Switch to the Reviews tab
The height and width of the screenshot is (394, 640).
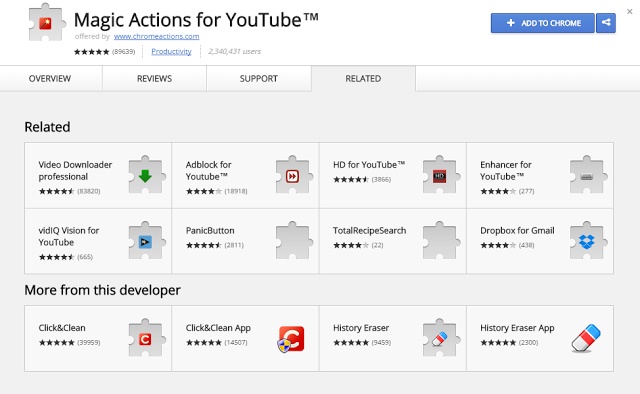coord(154,78)
